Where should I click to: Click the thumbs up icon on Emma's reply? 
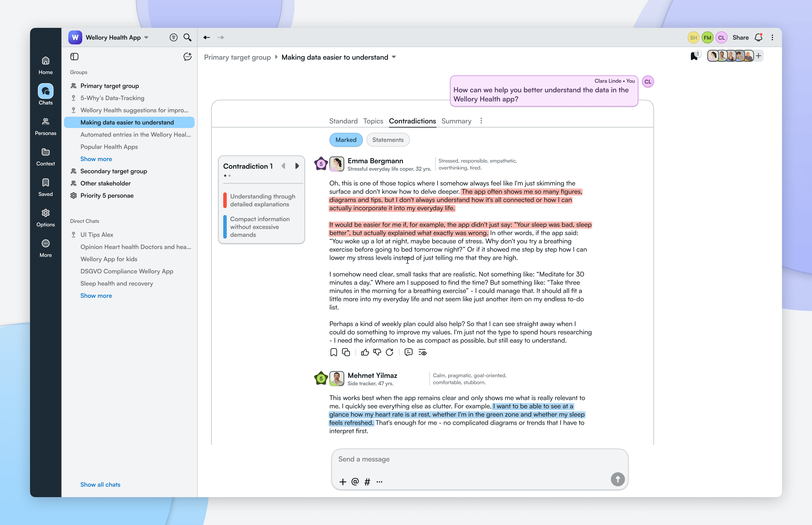point(365,352)
